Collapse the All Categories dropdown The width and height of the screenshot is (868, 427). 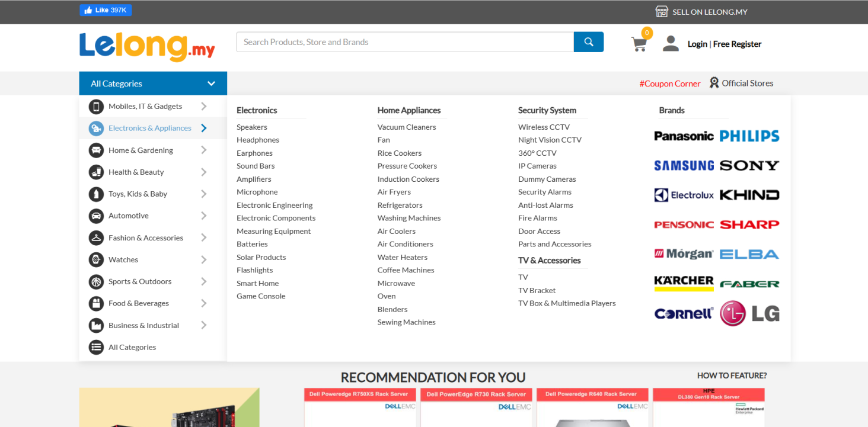click(211, 84)
